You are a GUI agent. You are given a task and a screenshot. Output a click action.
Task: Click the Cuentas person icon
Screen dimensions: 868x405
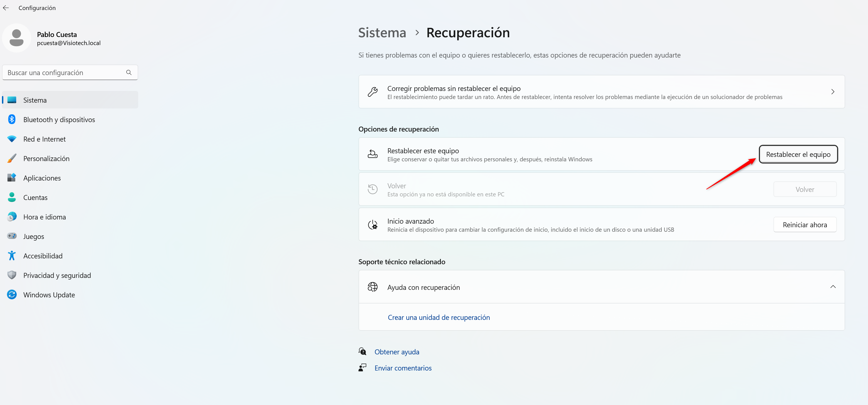coord(12,197)
